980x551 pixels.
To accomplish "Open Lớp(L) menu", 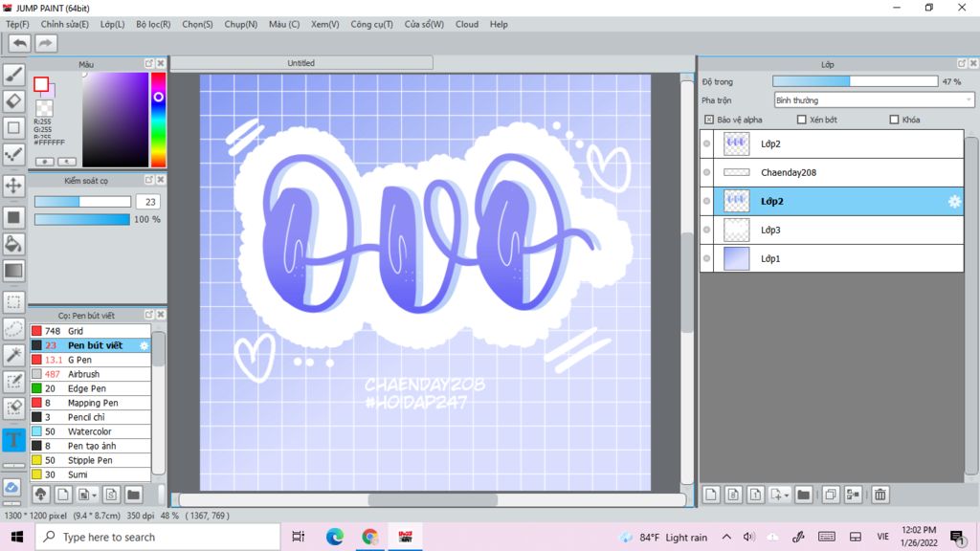I will click(x=113, y=24).
